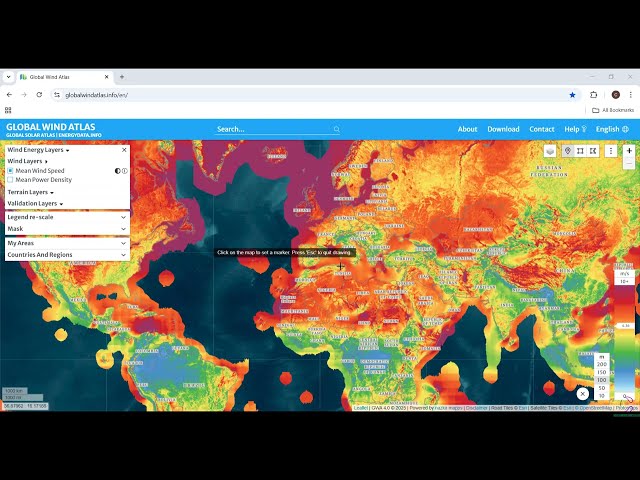Open the map three-dot options menu
Image resolution: width=640 pixels, height=480 pixels.
pyautogui.click(x=611, y=151)
